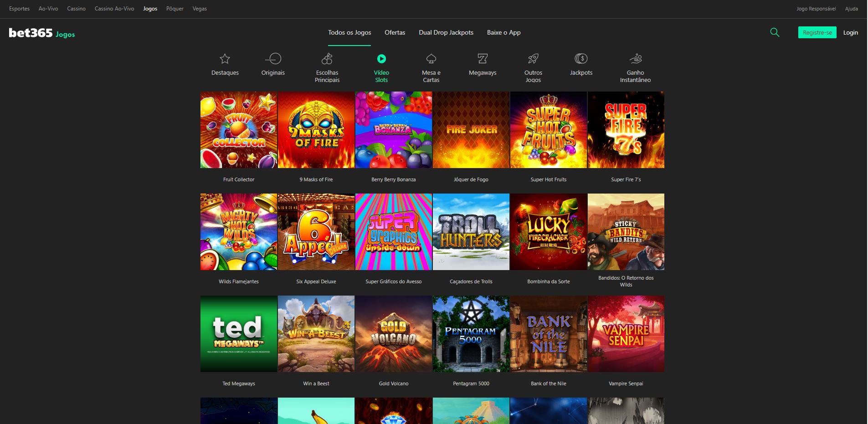Viewport: 868px width, 424px height.
Task: Select the Destaques star icon
Action: 225,59
